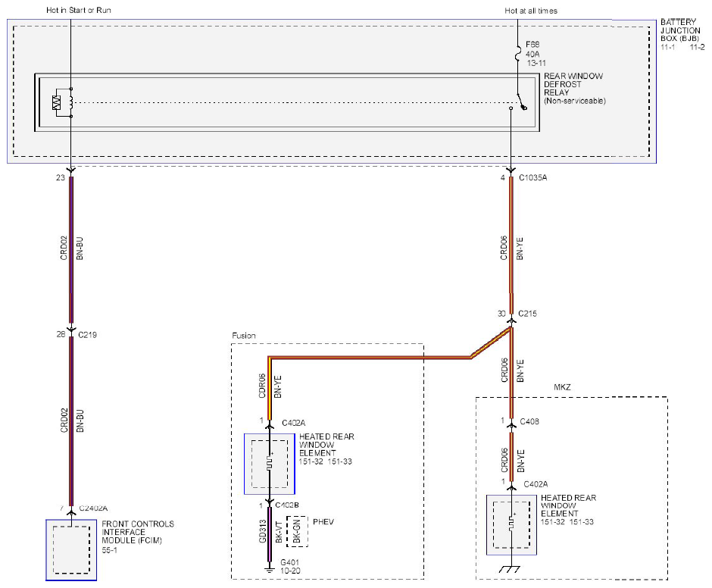This screenshot has width=712, height=588.
Task: Click the C219 connector arrow symbol
Action: click(71, 330)
